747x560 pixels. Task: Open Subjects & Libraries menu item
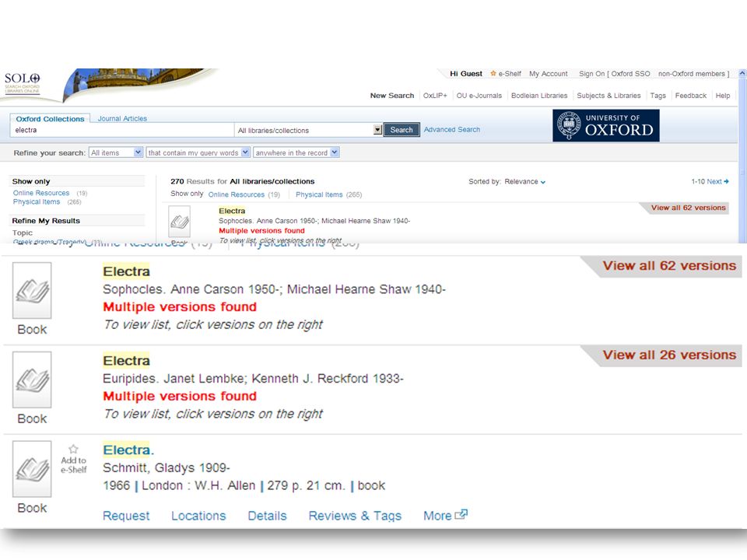pos(608,95)
